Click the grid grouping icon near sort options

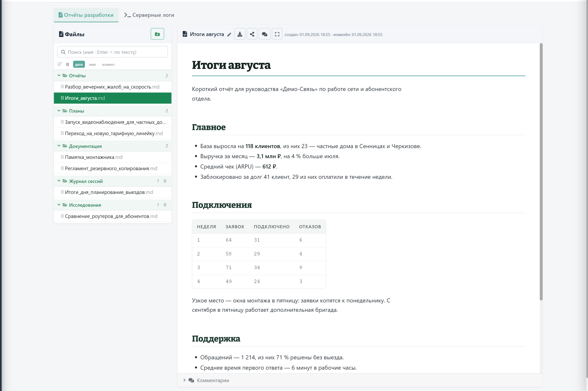(68, 64)
